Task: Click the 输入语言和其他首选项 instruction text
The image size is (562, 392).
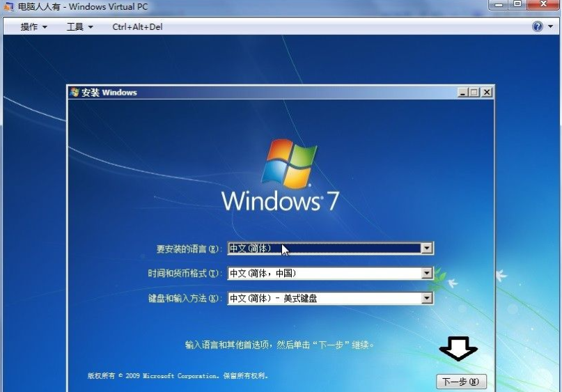Action: pos(279,345)
